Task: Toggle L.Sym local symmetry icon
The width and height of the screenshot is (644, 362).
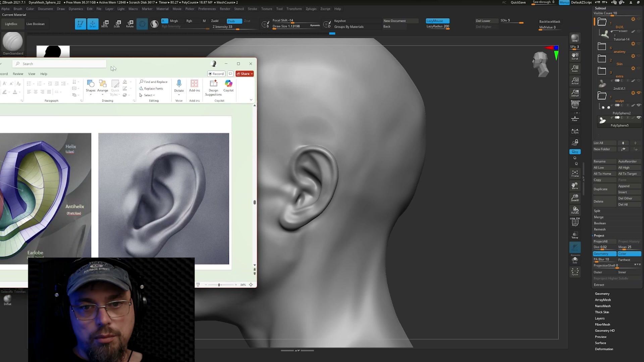Action: click(x=575, y=131)
